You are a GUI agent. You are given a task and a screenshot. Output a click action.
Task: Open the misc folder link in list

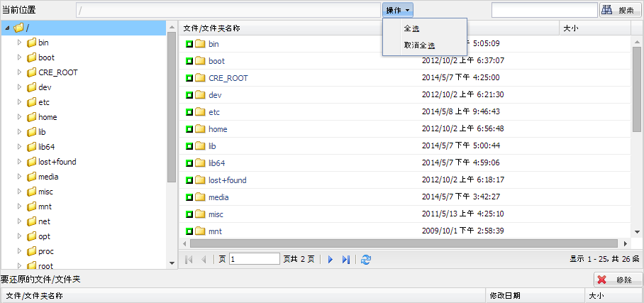[216, 214]
